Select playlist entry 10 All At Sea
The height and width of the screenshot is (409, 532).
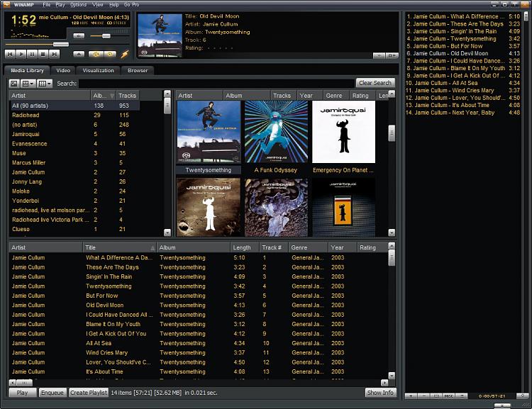(462, 83)
